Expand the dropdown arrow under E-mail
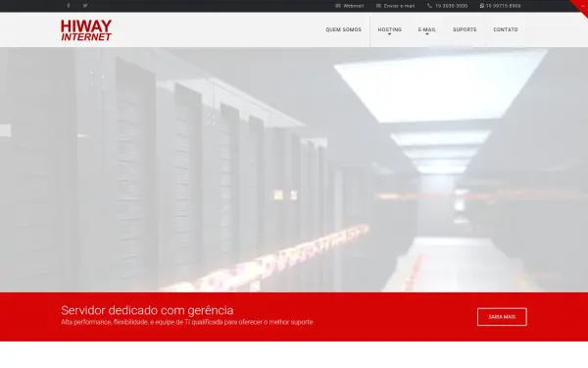Viewport: 588px width, 368px height. pos(426,34)
